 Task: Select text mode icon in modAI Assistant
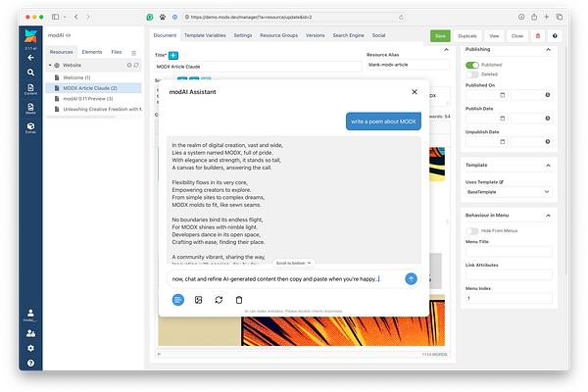tap(178, 300)
